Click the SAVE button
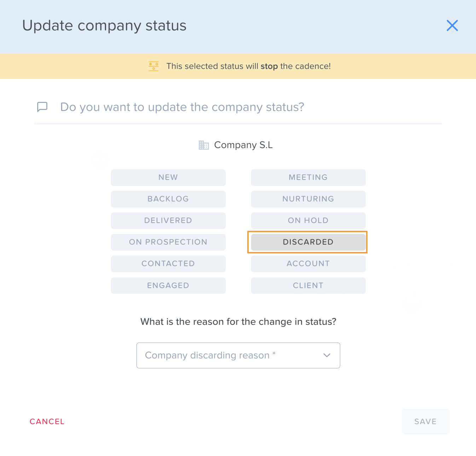Viewport: 476px width, 456px height. (426, 422)
